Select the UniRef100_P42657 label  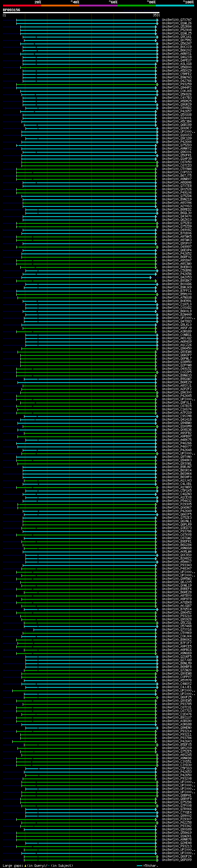point(176,111)
